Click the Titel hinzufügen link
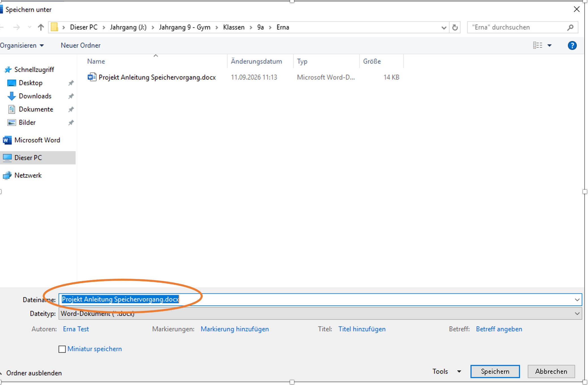Image resolution: width=588 pixels, height=385 pixels. pyautogui.click(x=362, y=329)
